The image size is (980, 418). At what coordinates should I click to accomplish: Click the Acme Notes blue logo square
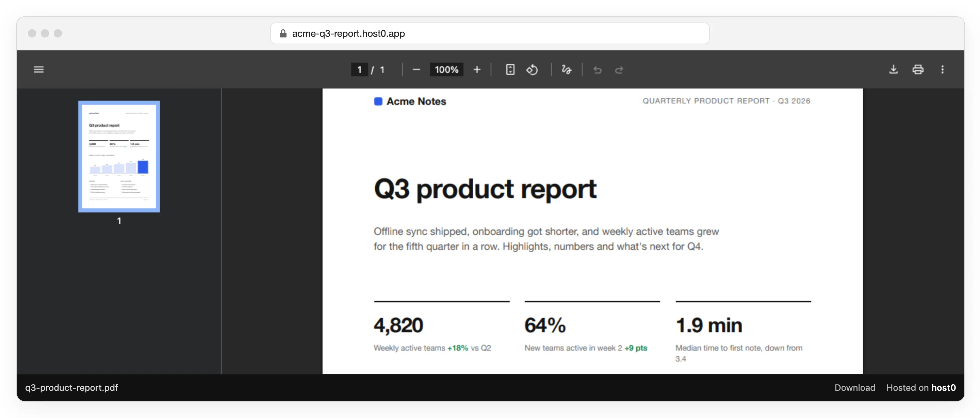coord(378,101)
